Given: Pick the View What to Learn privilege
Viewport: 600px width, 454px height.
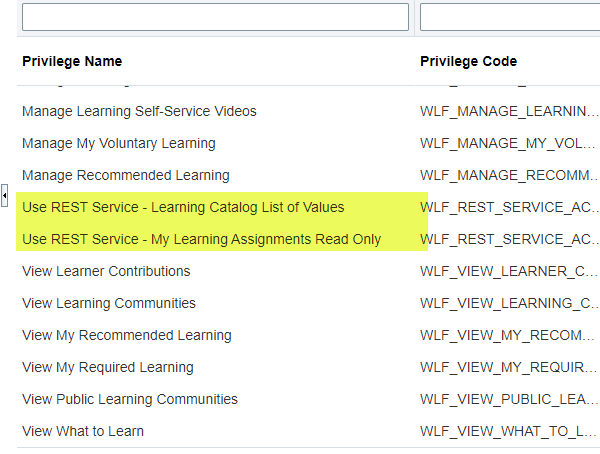Looking at the screenshot, I should click(x=83, y=431).
